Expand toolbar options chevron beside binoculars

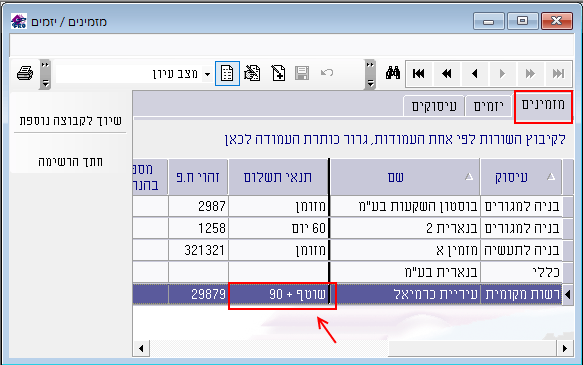[x=370, y=74]
